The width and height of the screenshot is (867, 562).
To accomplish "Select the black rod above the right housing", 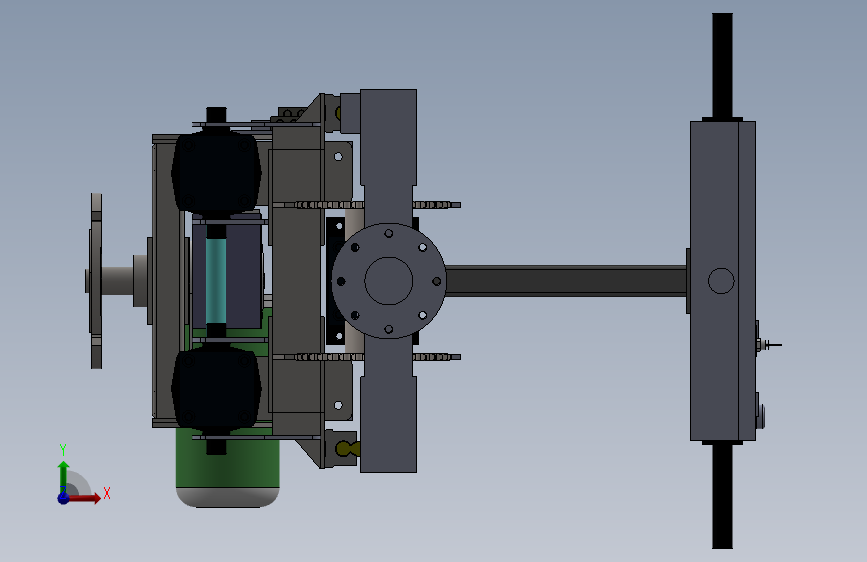I will point(722,65).
